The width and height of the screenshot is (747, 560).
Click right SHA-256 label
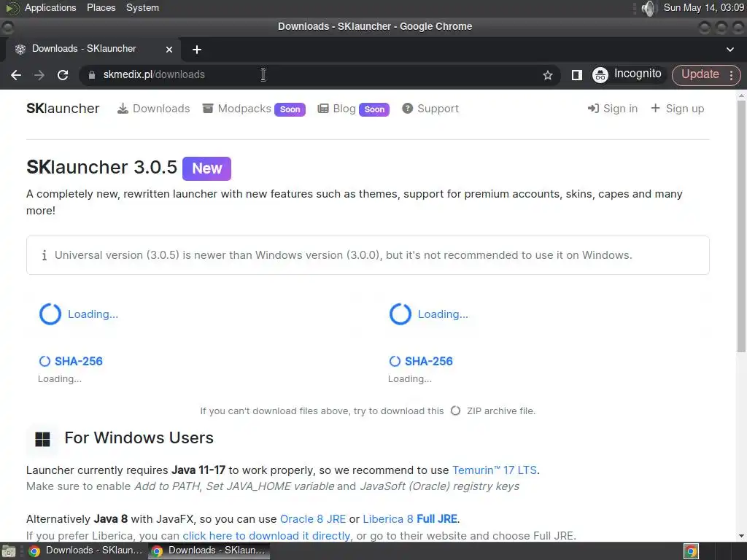tap(429, 362)
